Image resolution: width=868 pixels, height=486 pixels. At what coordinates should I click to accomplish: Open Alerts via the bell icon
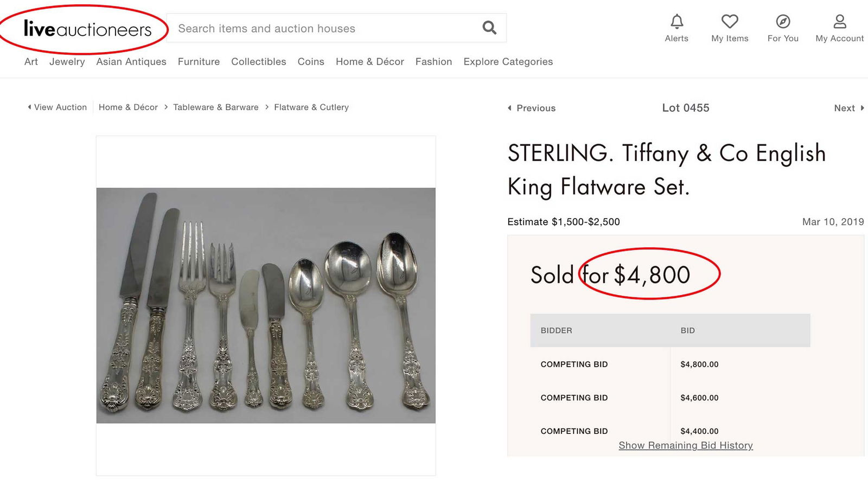(x=676, y=24)
